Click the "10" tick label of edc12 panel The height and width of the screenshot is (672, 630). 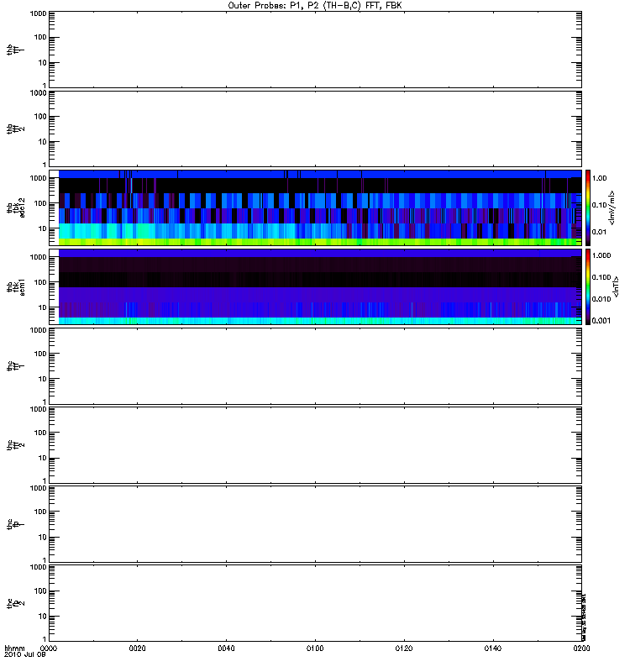coord(43,228)
